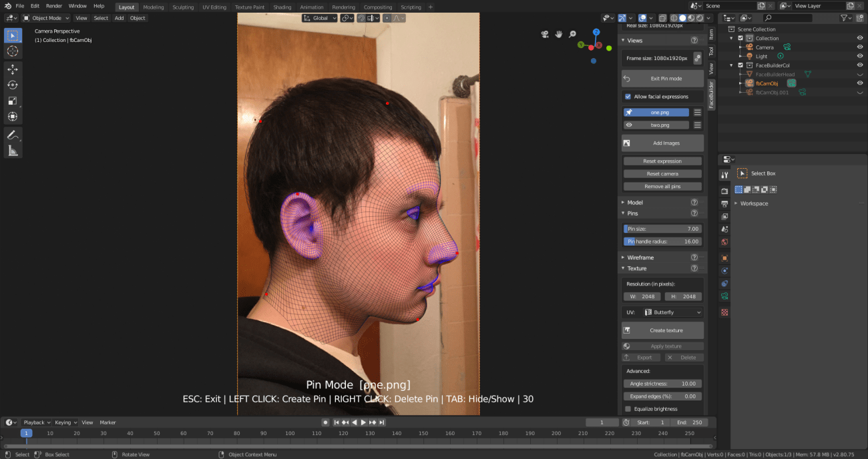
Task: Open the Render menu in the top bar
Action: 54,6
